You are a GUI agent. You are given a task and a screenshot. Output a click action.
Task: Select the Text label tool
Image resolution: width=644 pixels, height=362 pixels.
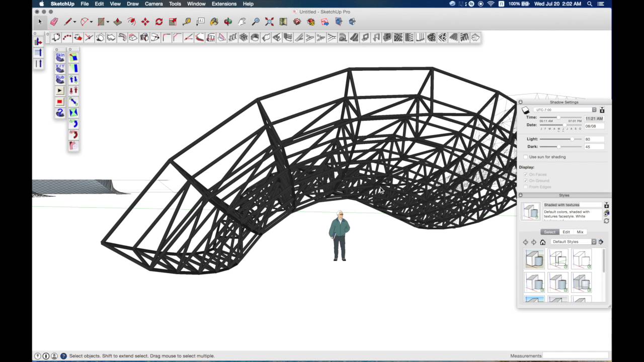tap(200, 22)
